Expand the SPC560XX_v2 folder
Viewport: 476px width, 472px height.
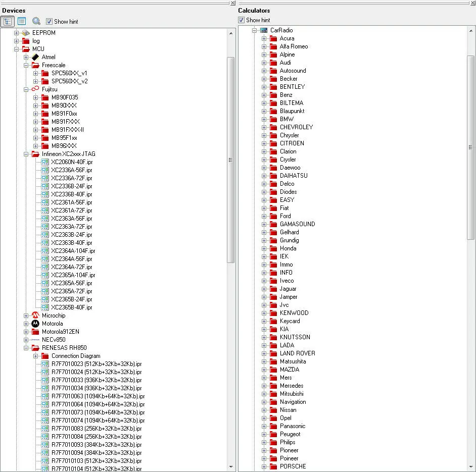pos(35,81)
